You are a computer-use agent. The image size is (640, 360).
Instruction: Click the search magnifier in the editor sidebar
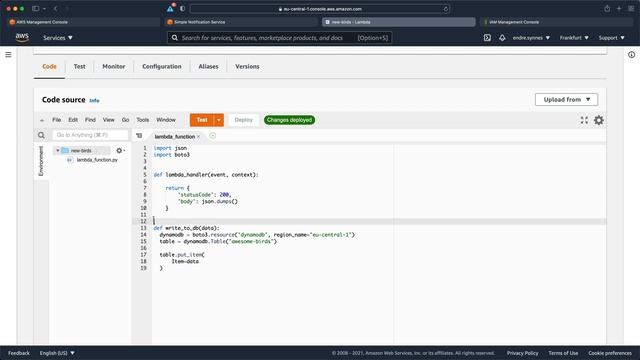pos(41,135)
